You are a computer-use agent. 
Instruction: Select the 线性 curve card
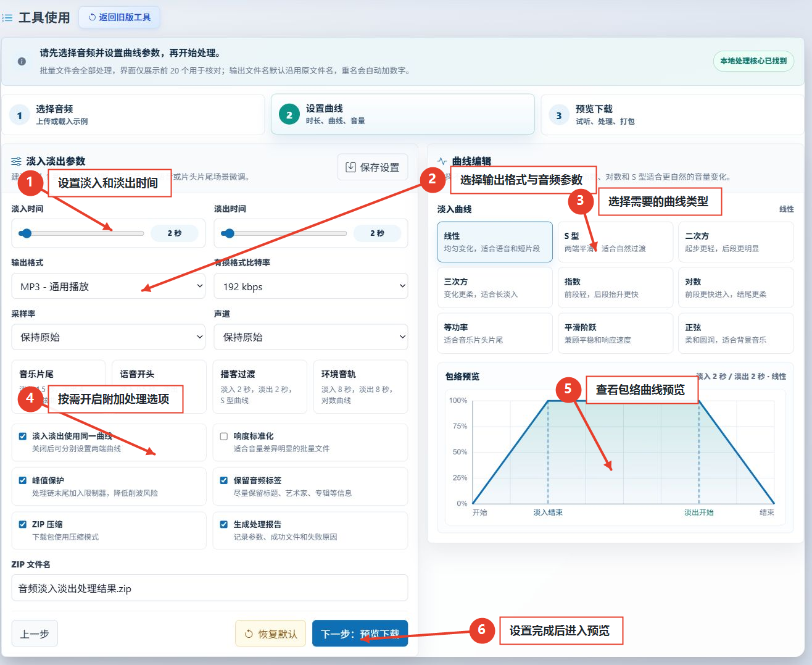coord(495,242)
